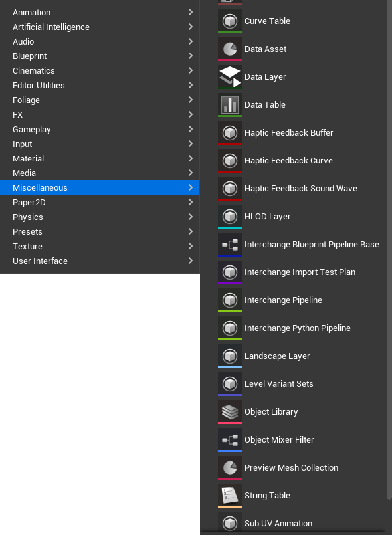Select the String Table document icon
The image size is (392, 535).
tap(230, 496)
